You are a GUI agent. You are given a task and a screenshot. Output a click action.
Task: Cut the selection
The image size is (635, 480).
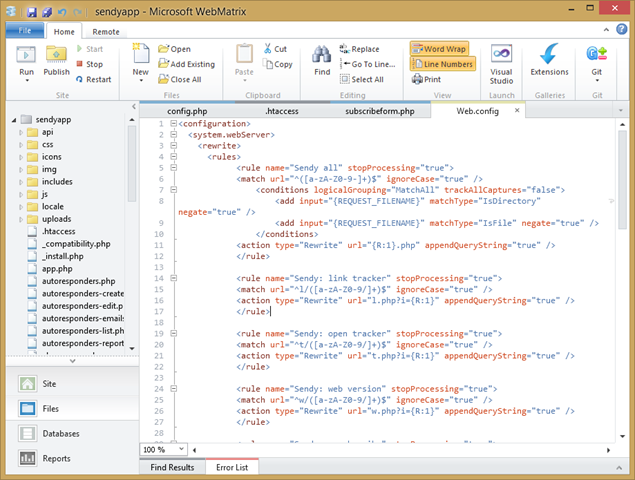(275, 49)
